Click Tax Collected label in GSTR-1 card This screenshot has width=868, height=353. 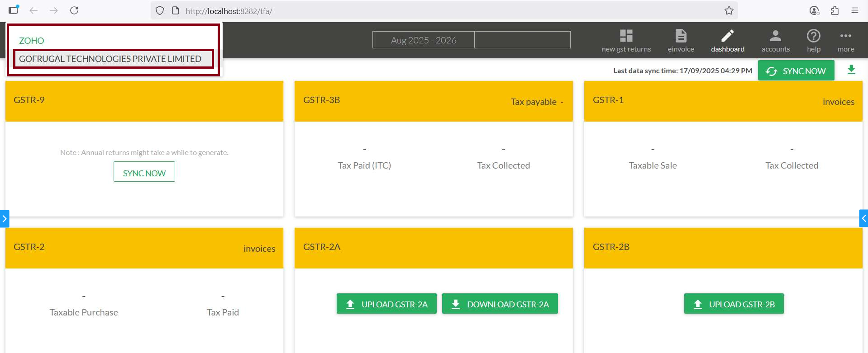point(792,165)
